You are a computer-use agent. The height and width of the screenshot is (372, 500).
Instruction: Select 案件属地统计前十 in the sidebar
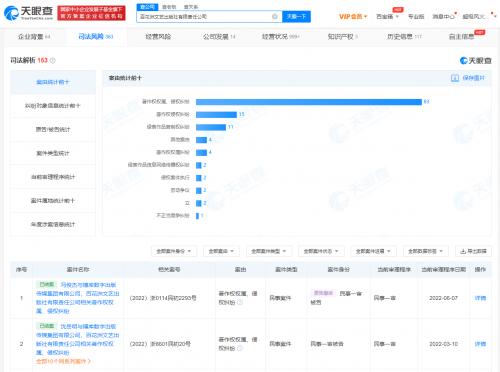pyautogui.click(x=53, y=201)
